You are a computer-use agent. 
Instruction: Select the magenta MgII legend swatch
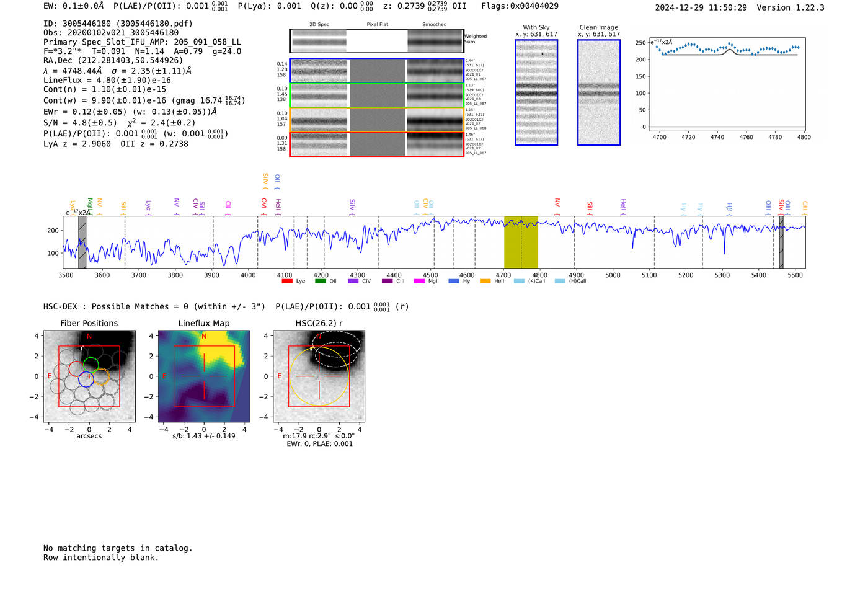[x=420, y=281]
